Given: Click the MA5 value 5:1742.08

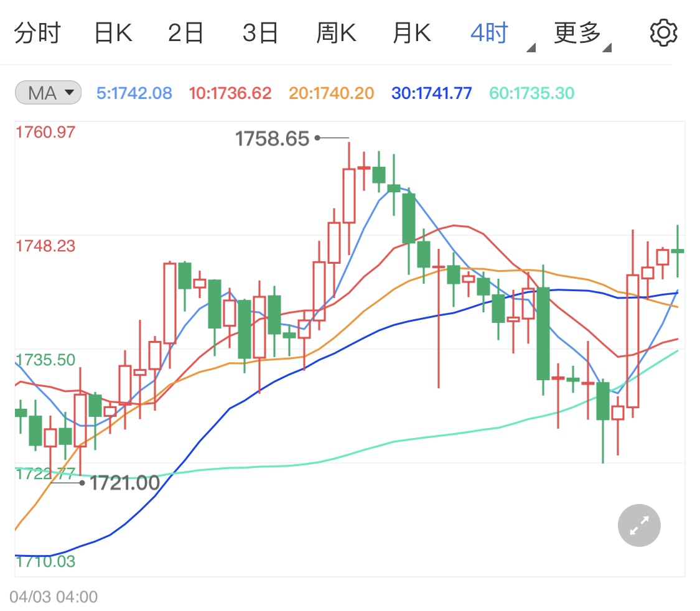Looking at the screenshot, I should (x=134, y=93).
